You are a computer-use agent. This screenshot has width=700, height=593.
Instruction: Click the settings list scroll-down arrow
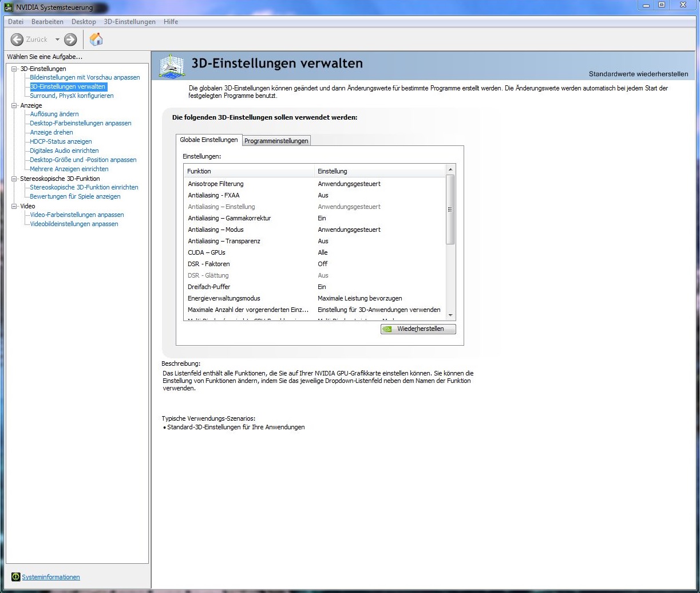point(450,315)
